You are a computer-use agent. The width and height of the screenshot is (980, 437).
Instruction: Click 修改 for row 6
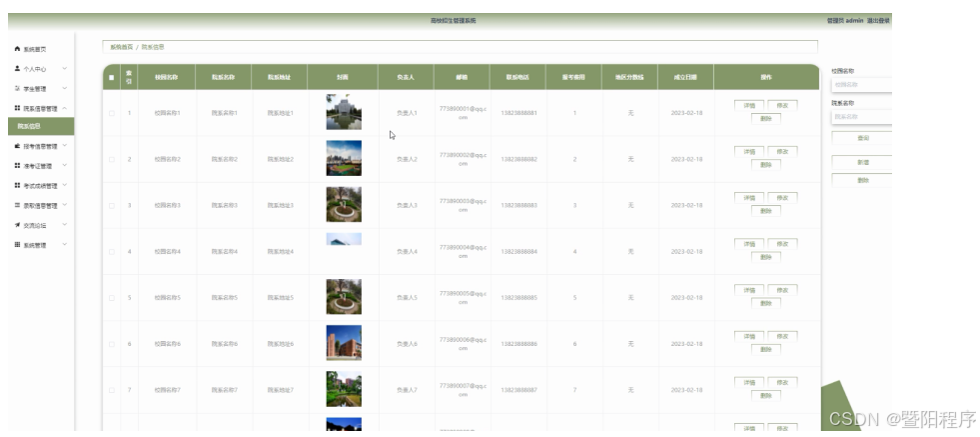tap(782, 336)
